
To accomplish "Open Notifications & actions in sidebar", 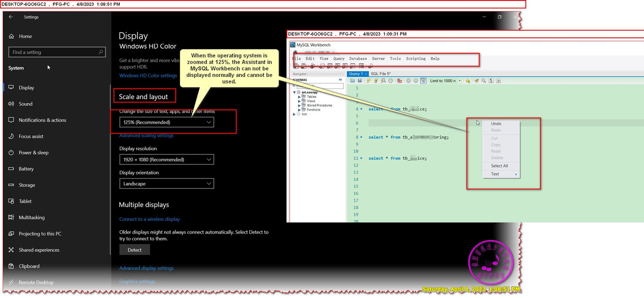I will (42, 120).
